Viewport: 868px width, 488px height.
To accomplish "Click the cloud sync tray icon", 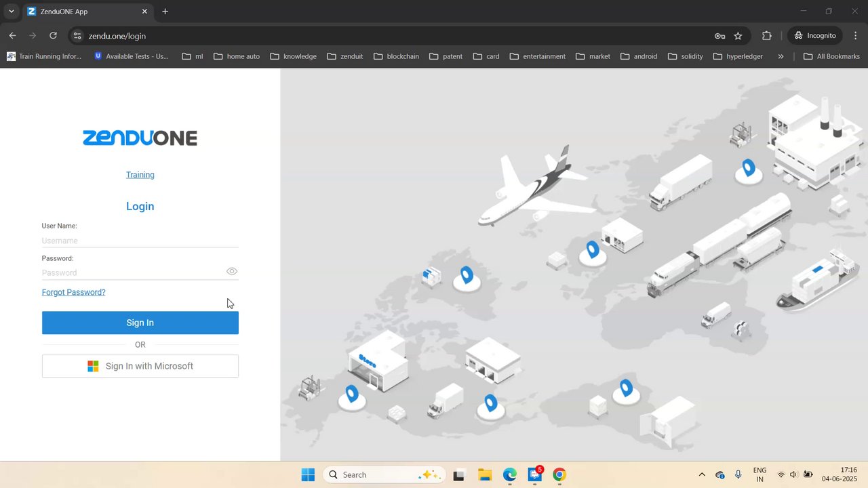I will 720,474.
